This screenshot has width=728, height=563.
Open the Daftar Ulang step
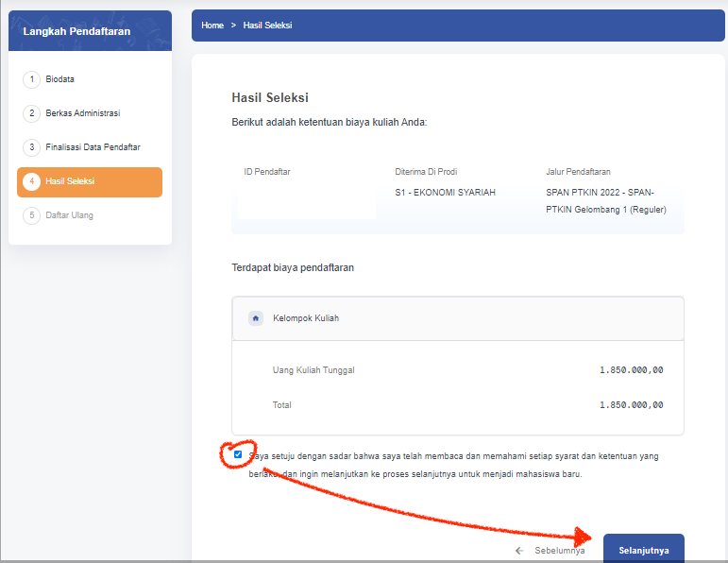70,215
